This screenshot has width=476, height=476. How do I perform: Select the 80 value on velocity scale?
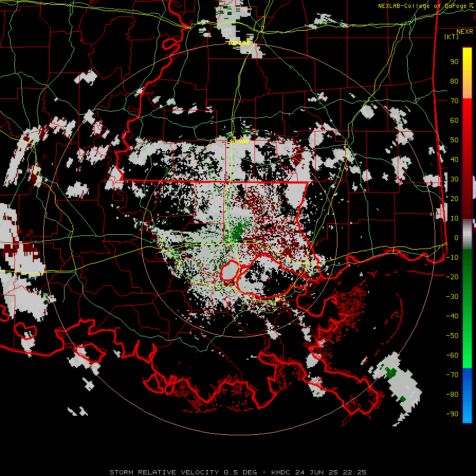pos(454,81)
